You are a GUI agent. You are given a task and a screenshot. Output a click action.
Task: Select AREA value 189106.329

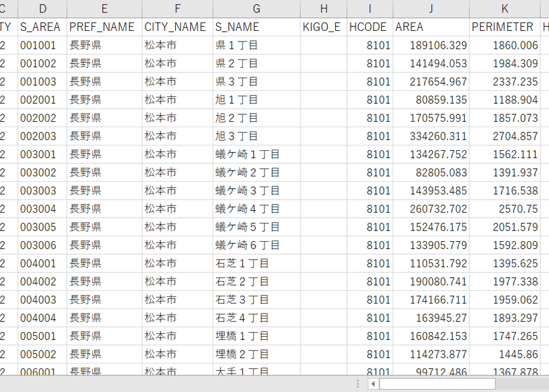431,45
